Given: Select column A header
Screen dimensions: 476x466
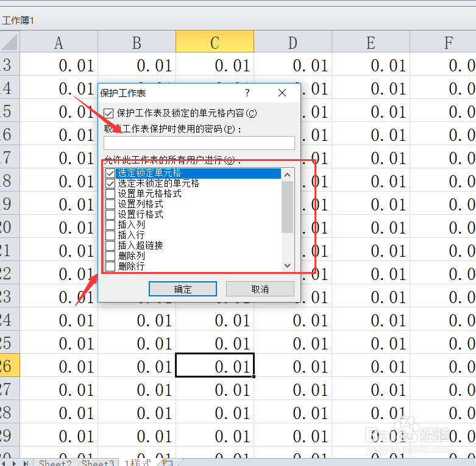Looking at the screenshot, I should tap(59, 41).
